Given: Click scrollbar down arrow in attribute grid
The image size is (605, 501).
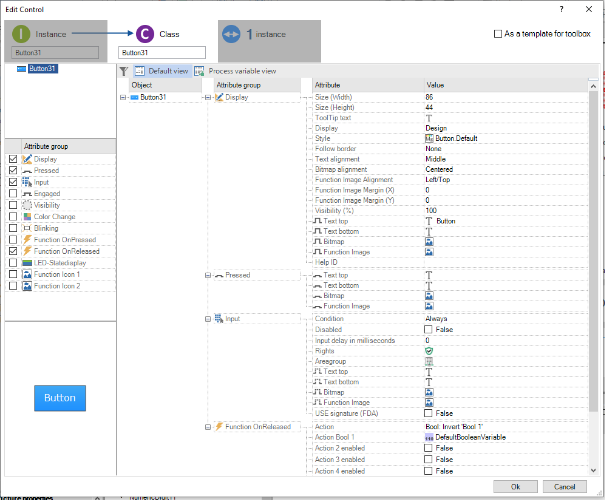Looking at the screenshot, I should [x=593, y=471].
